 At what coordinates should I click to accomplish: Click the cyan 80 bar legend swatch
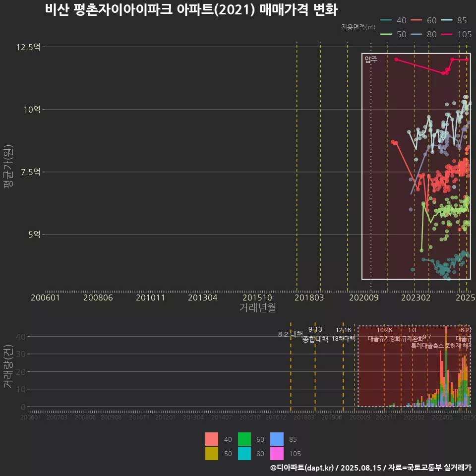click(244, 454)
